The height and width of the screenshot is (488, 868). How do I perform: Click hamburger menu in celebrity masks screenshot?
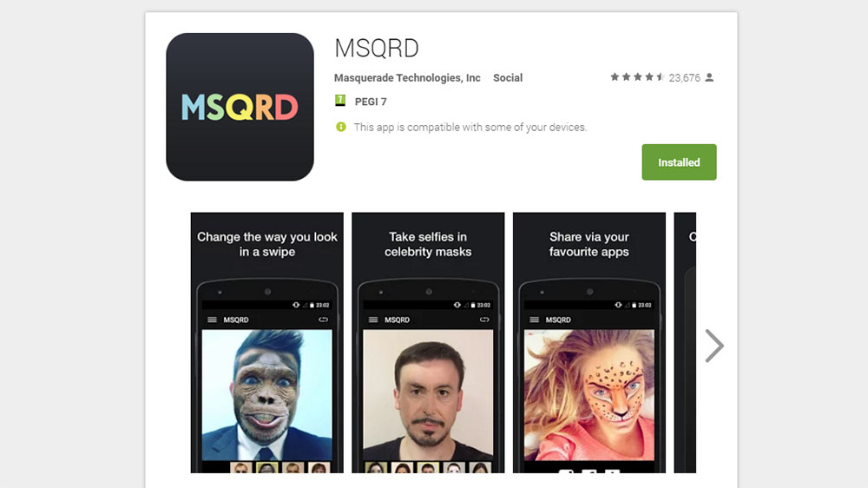coord(373,320)
